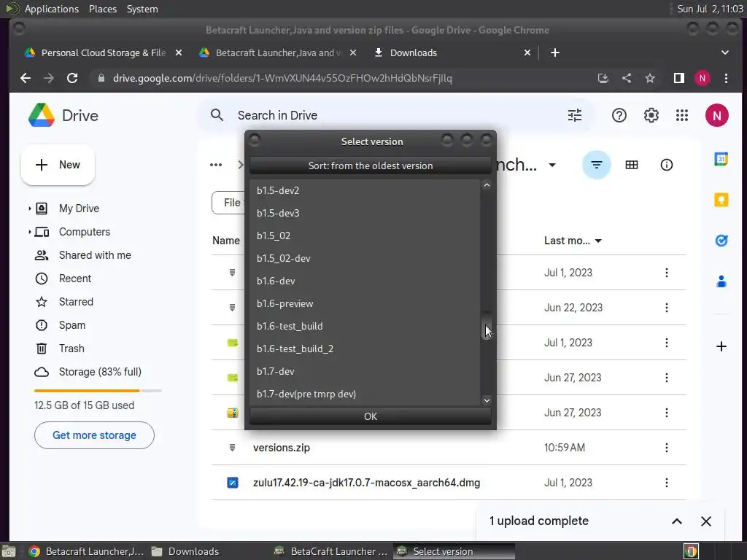Show hidden breadcrumb folders ellipsis
The height and width of the screenshot is (560, 747).
[216, 165]
